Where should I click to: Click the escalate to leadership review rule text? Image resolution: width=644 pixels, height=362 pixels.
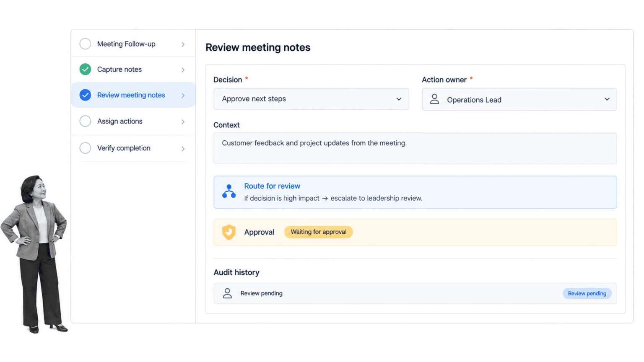333,198
